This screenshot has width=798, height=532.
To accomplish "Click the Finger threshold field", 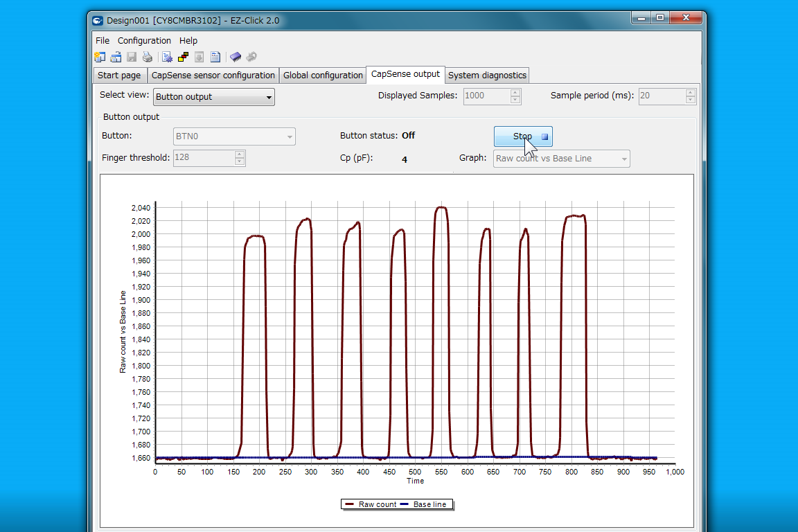I will tap(204, 158).
